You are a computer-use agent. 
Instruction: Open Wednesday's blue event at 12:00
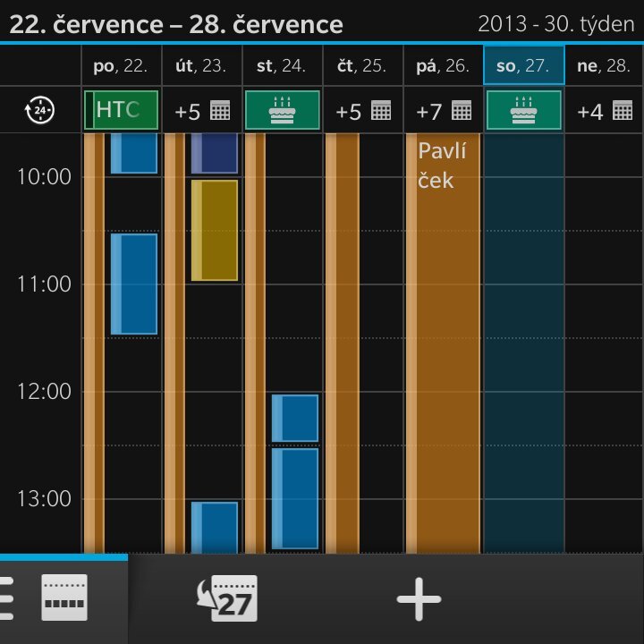[295, 418]
